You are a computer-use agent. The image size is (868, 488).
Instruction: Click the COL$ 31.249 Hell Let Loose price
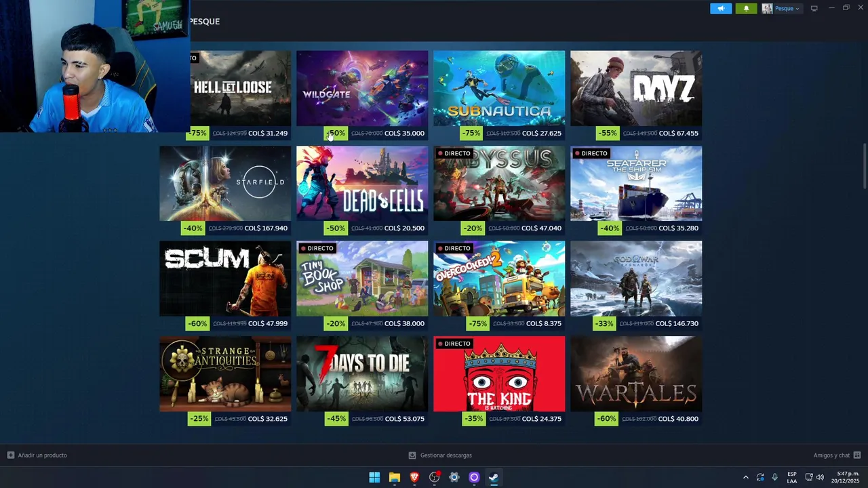268,134
